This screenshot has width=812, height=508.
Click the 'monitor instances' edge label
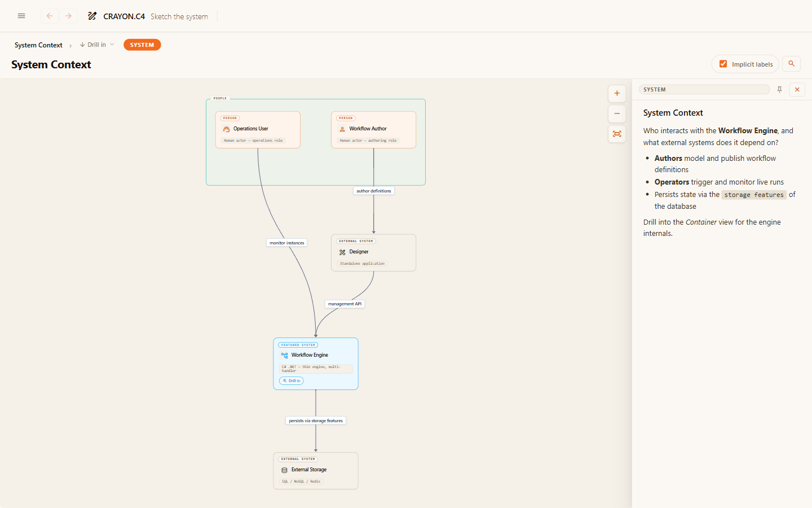[287, 243]
